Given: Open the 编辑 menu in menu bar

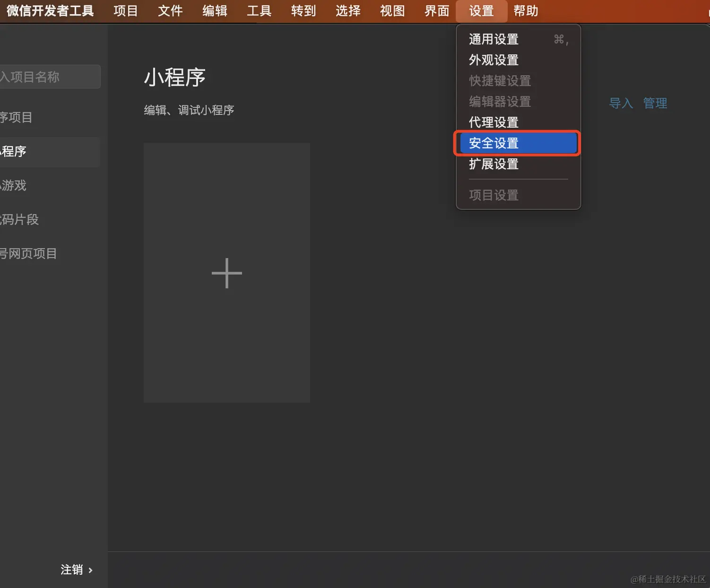Looking at the screenshot, I should 215,11.
